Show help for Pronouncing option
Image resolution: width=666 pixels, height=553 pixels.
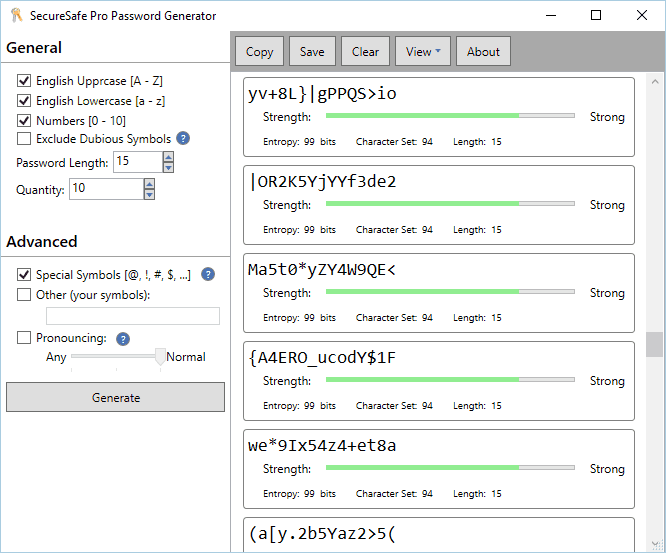pyautogui.click(x=123, y=339)
